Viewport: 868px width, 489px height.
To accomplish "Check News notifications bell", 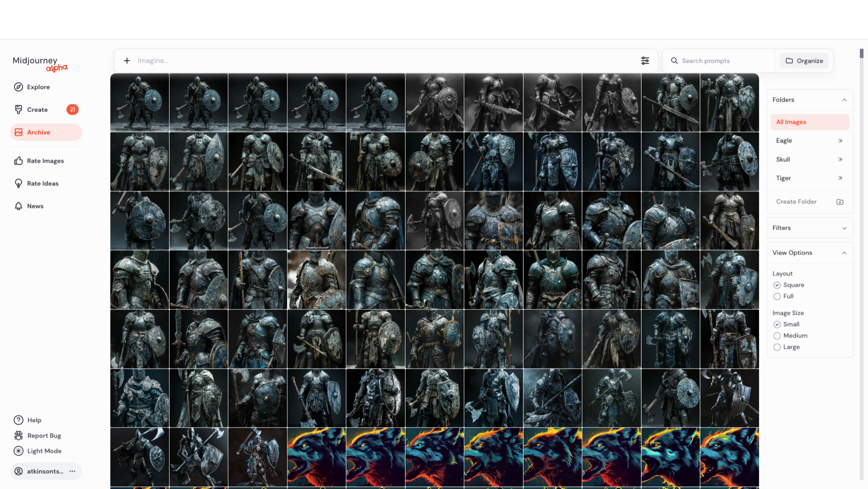I will pyautogui.click(x=19, y=206).
